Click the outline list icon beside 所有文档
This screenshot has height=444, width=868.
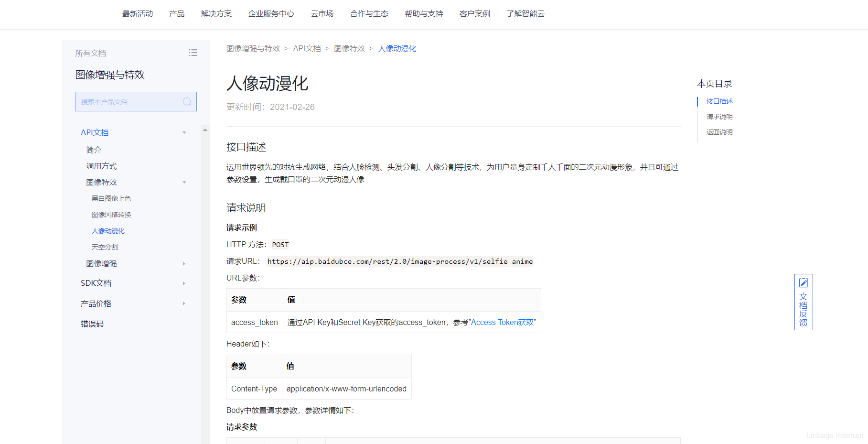point(193,53)
